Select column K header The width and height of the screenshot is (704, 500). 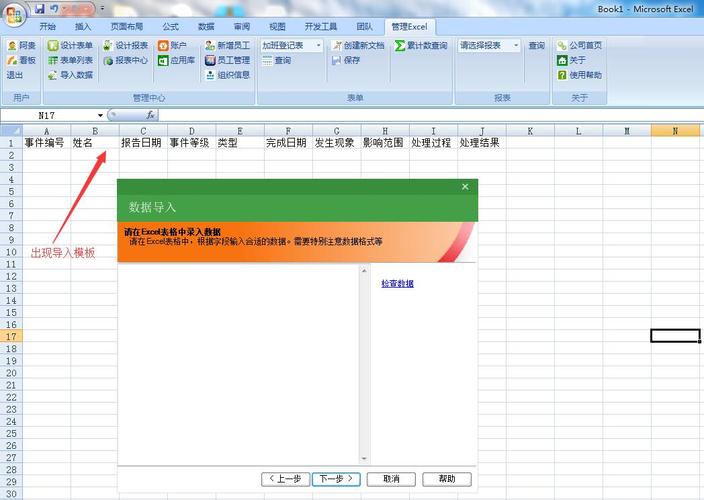click(x=530, y=131)
